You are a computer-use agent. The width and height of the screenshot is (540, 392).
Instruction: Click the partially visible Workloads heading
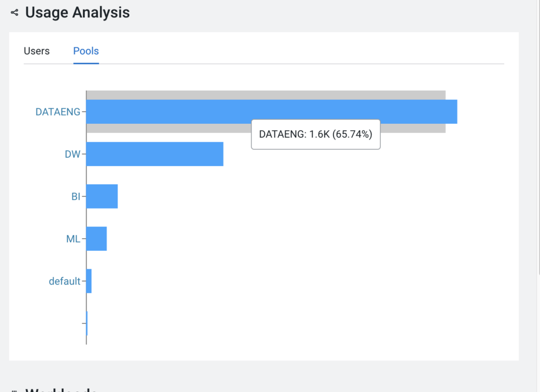(x=61, y=389)
